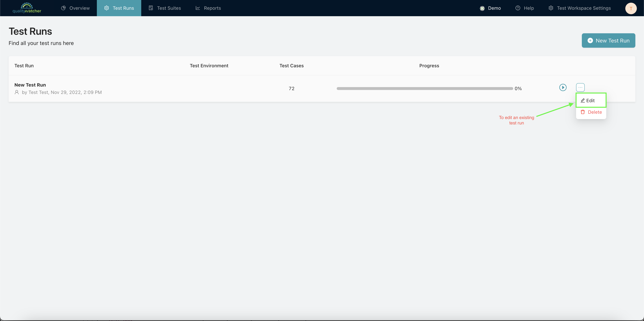Click the Test Suites navigation icon
Image resolution: width=644 pixels, height=321 pixels.
coord(150,8)
